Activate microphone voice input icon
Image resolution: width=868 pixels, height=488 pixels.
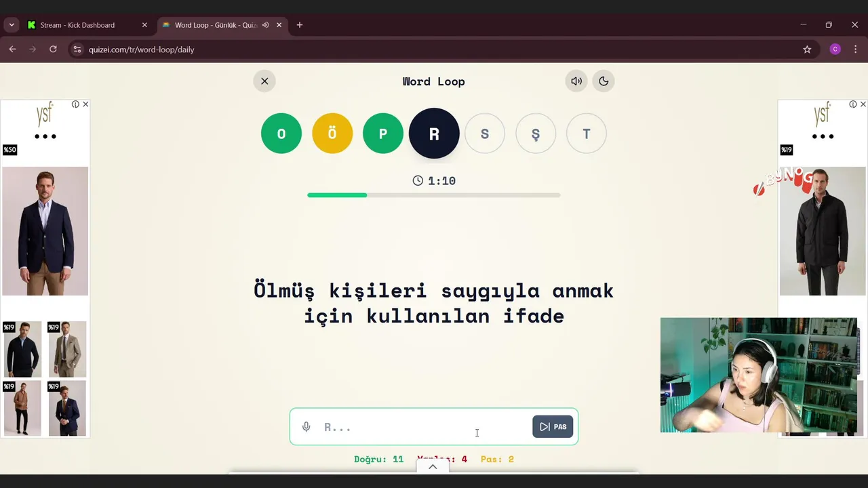click(x=307, y=427)
